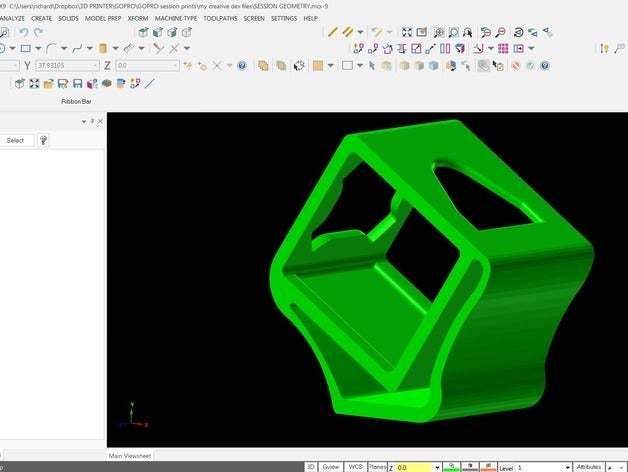Click the Zoom out magnifier icon

pos(500,32)
